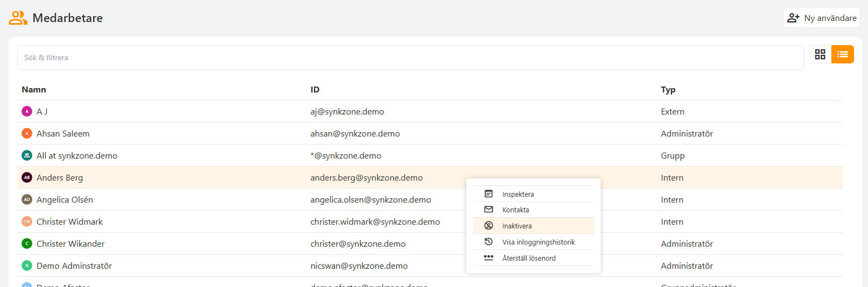Click the aj@synkzone.demo ID
868x287 pixels.
(347, 111)
